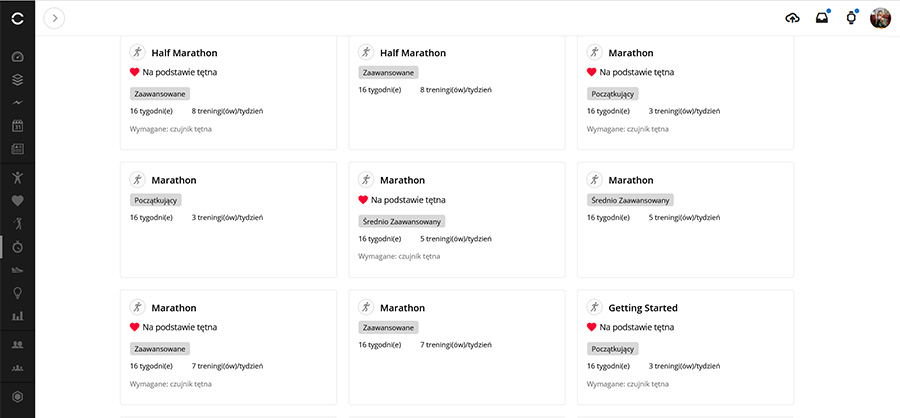The image size is (900, 418).
Task: Select the stopwatch training plans sidebar icon
Action: point(17,246)
